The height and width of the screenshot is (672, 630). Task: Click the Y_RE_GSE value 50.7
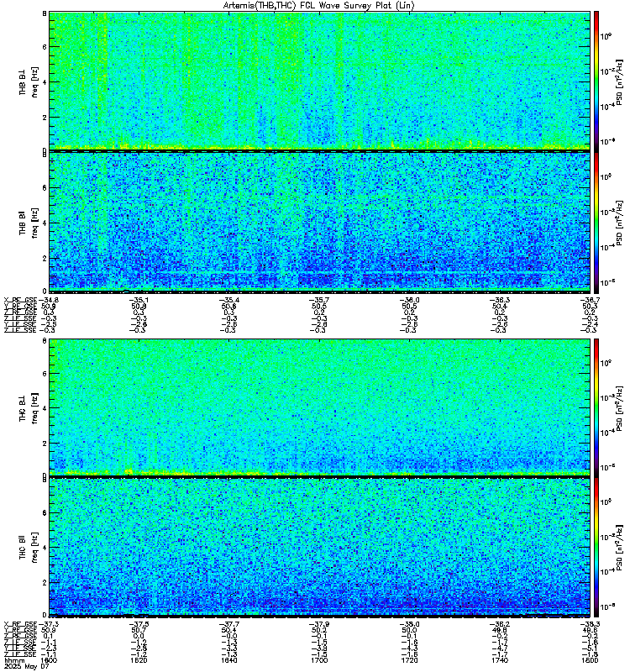139,631
